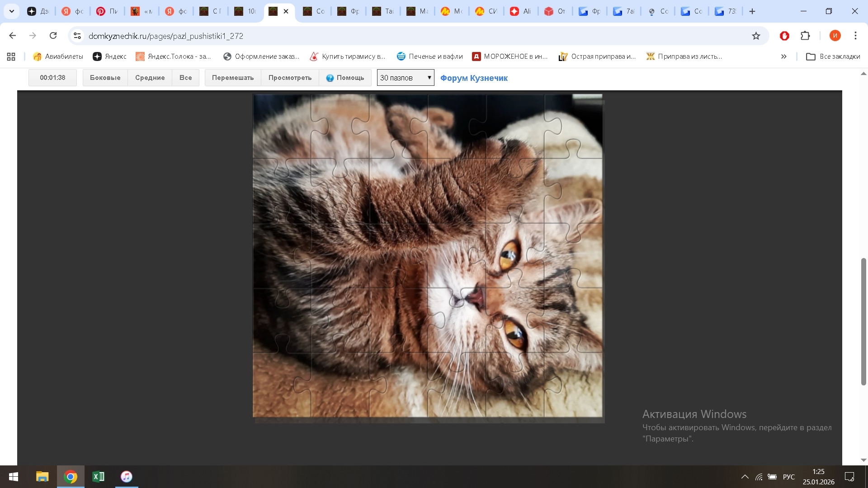The image size is (868, 488).
Task: Click the page vertical scrollbar thumb
Action: coord(863,321)
